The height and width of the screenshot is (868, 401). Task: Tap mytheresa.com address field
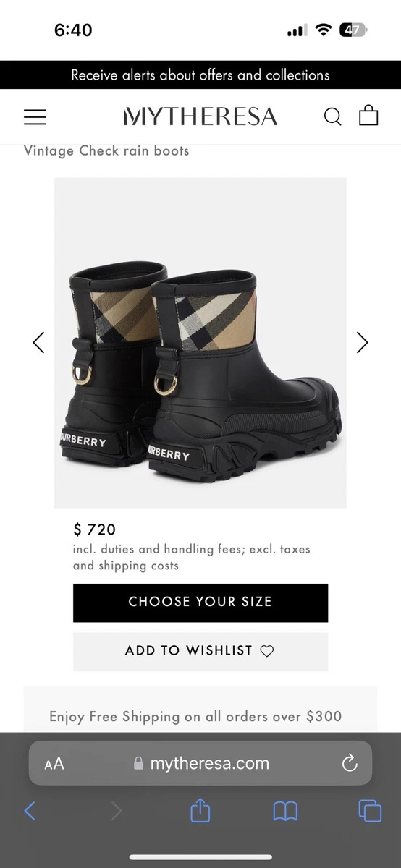(x=200, y=763)
